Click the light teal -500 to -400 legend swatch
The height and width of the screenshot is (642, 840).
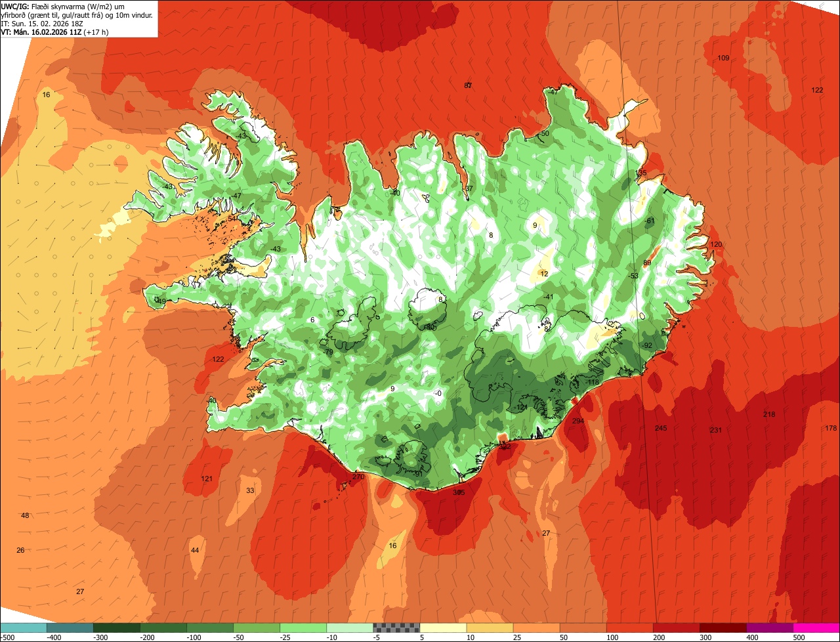(24, 628)
